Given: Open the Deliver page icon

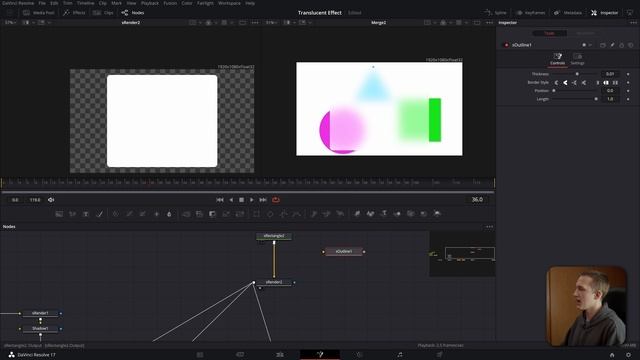Looking at the screenshot, I should [x=440, y=355].
